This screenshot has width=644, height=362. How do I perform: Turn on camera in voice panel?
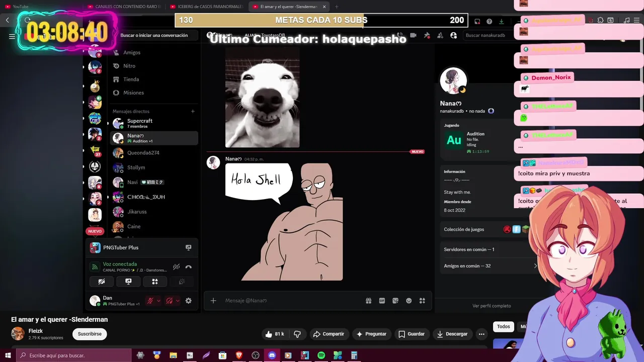[x=102, y=282]
